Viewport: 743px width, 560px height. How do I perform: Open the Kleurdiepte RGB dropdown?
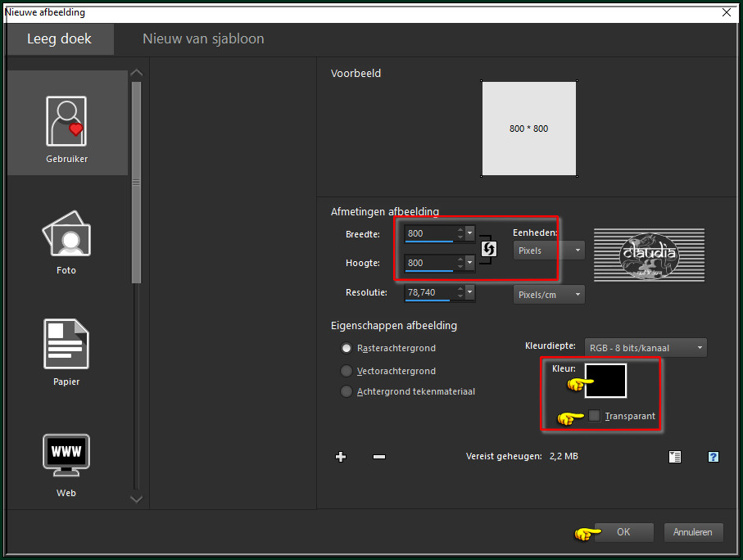[x=646, y=348]
